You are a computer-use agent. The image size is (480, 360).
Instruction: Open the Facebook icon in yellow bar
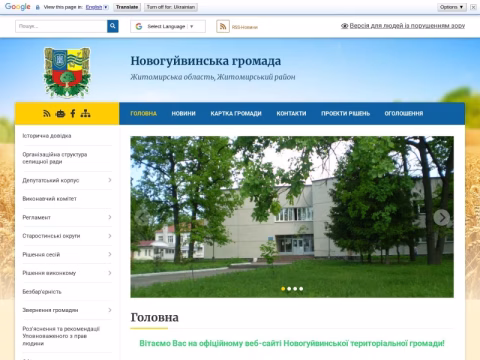click(x=73, y=114)
